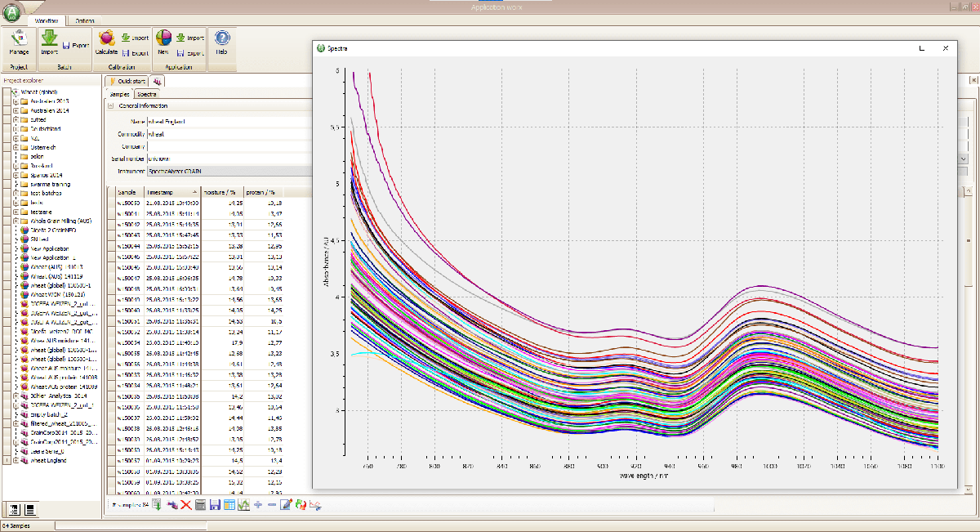The height and width of the screenshot is (532, 980).
Task: Toggle row selector for sample w150044
Action: click(111, 245)
